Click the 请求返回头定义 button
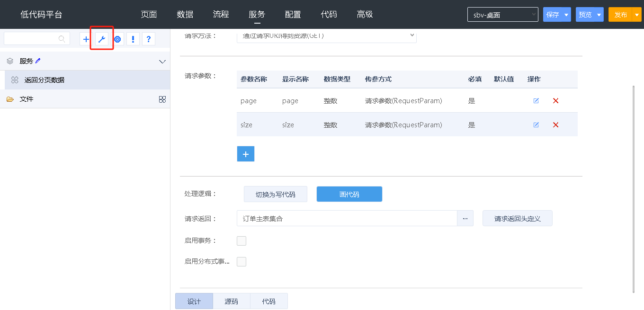 [517, 219]
